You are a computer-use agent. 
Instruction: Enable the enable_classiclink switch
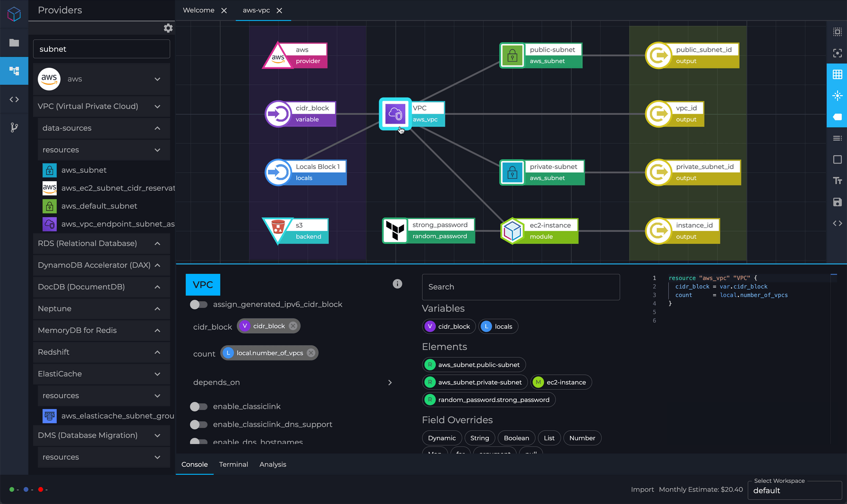point(198,407)
